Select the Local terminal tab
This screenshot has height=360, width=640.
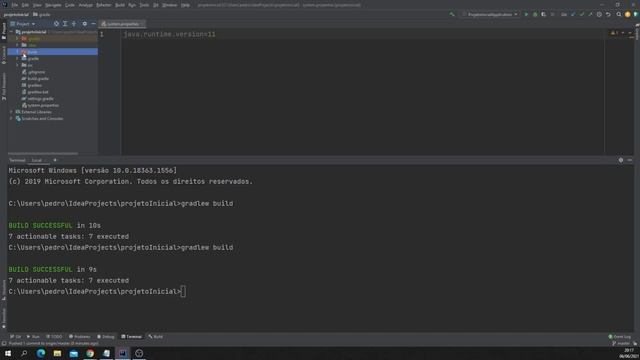pos(37,160)
